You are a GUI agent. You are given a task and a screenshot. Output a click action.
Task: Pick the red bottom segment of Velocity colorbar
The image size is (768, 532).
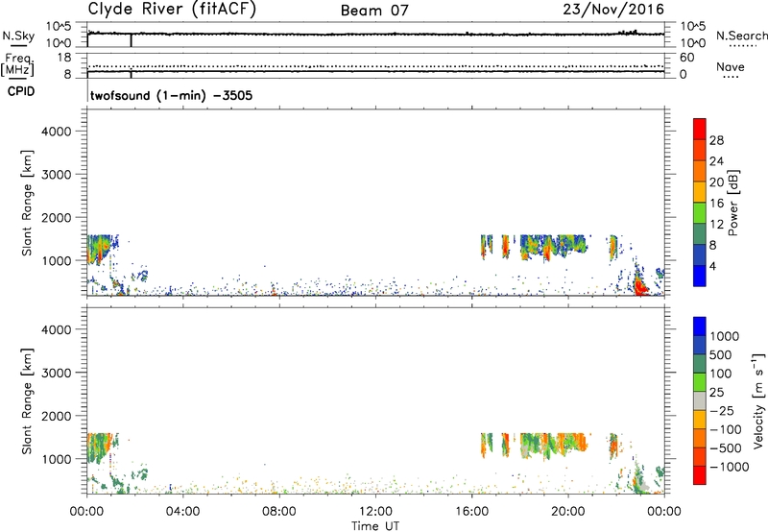[700, 475]
